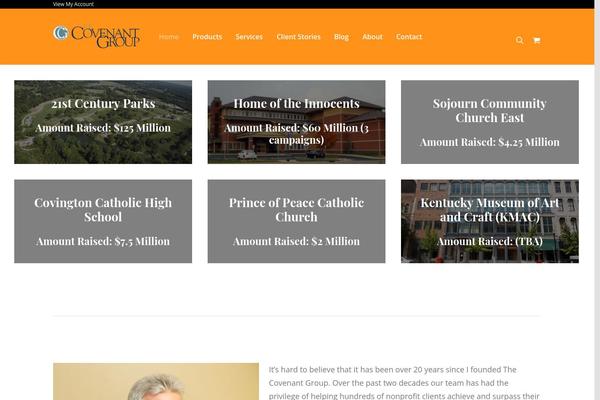Open the Products menu
The image size is (600, 400).
pyautogui.click(x=207, y=37)
